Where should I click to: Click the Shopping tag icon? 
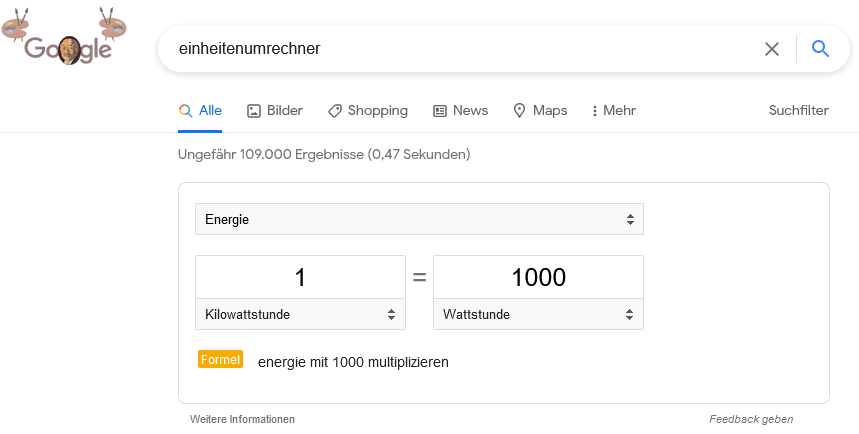pyautogui.click(x=335, y=111)
